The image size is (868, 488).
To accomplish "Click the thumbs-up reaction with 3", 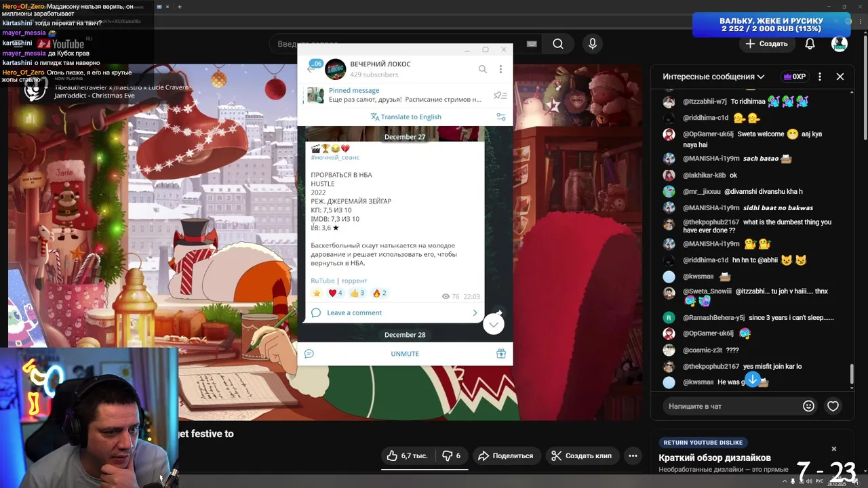I will pos(357,293).
